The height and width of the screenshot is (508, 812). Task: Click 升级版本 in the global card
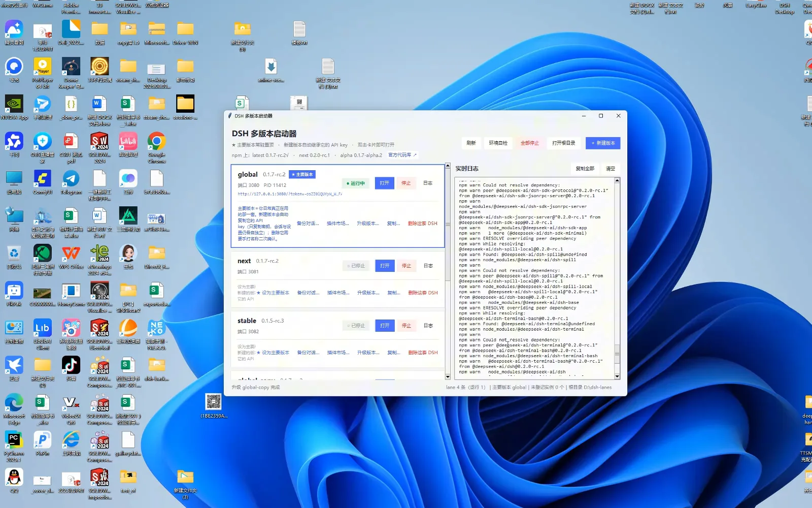(x=368, y=224)
